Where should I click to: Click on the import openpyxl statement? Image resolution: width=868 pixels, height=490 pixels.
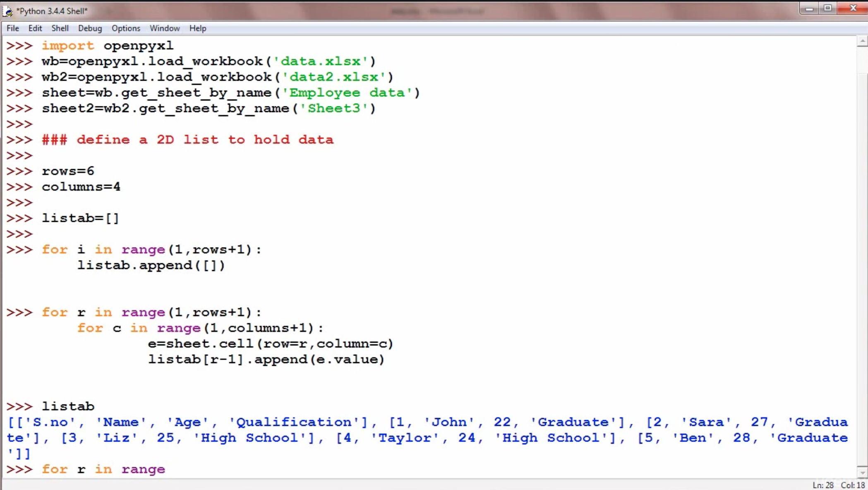tap(107, 45)
